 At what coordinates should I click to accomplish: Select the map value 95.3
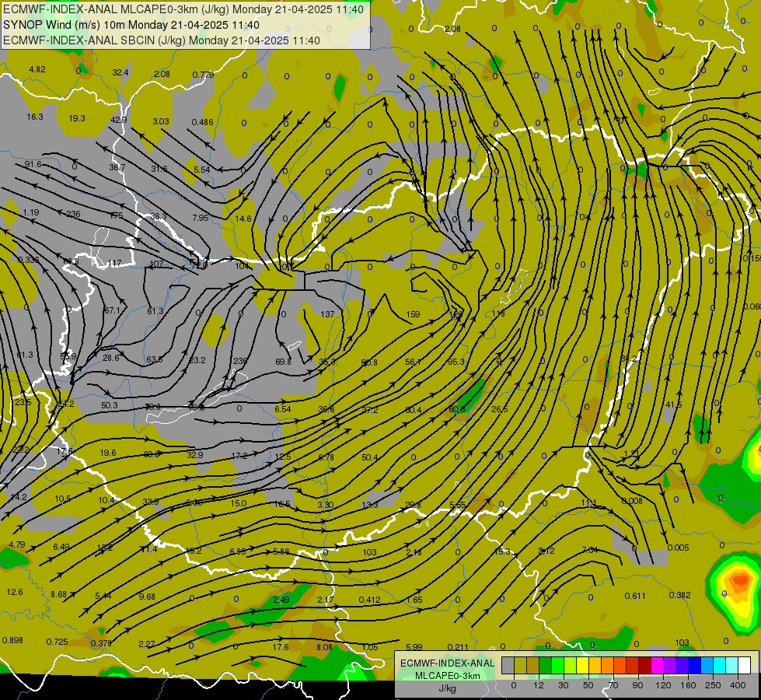[x=456, y=362]
